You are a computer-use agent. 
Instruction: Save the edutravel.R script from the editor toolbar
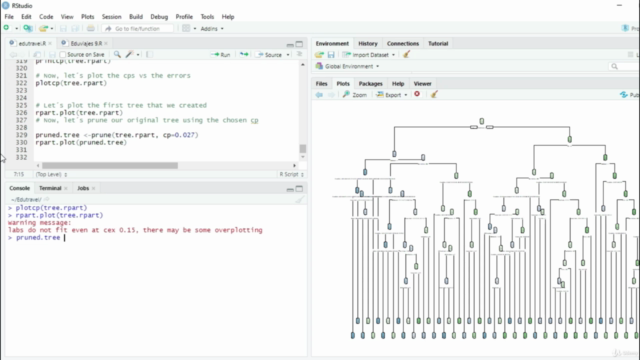tap(52, 54)
